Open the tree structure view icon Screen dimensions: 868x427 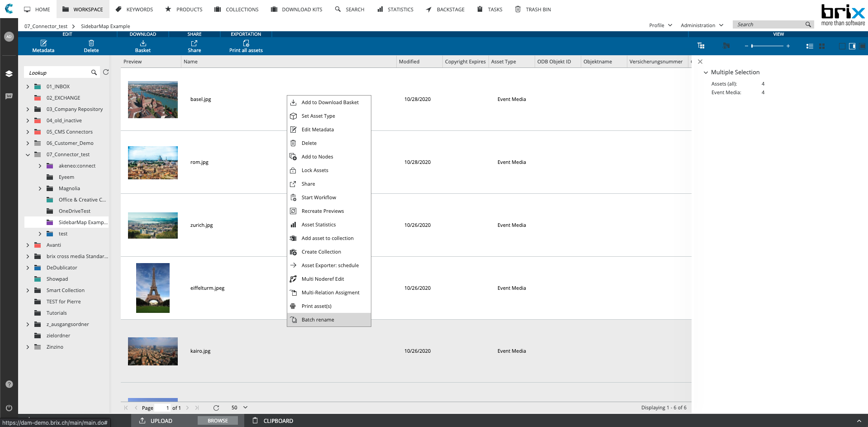(701, 46)
